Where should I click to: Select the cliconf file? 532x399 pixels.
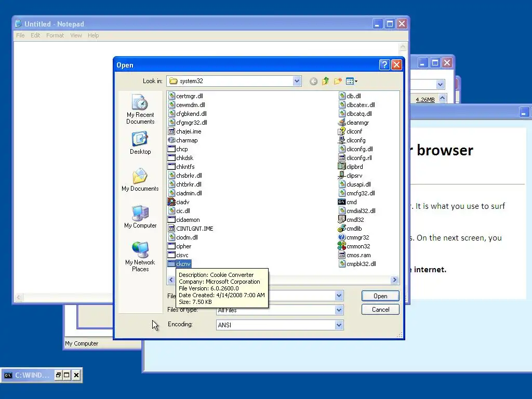tap(351, 131)
